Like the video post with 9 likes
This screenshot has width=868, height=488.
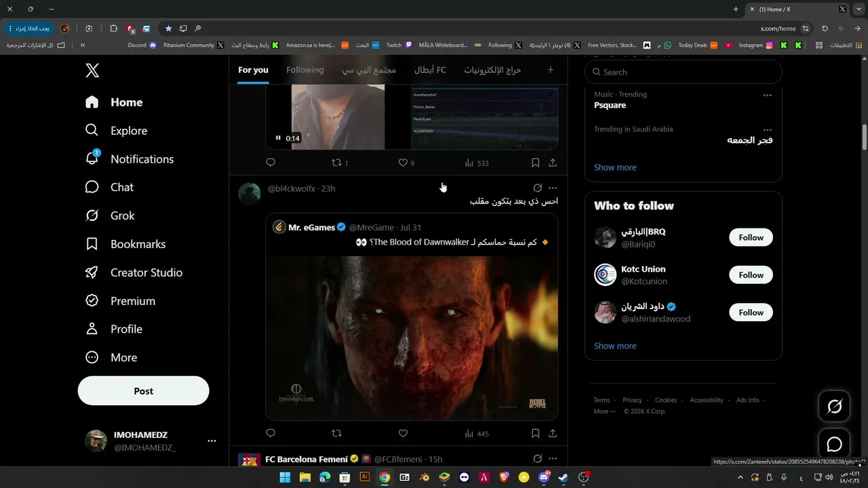point(406,163)
